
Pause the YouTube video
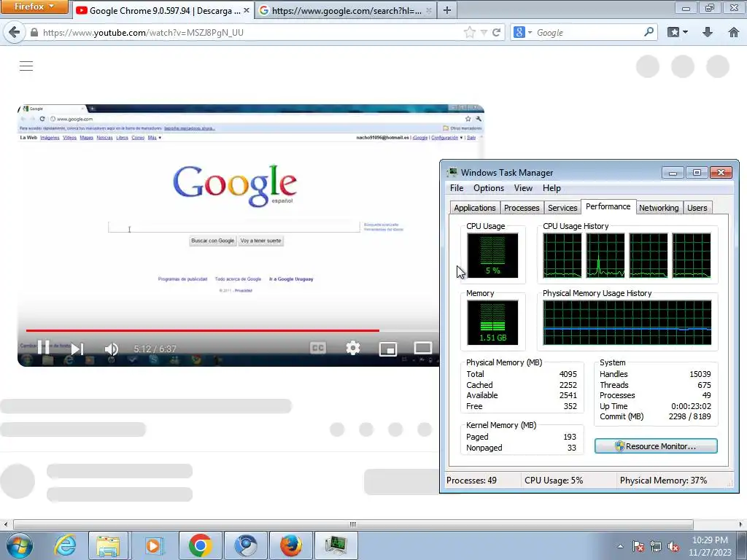43,348
